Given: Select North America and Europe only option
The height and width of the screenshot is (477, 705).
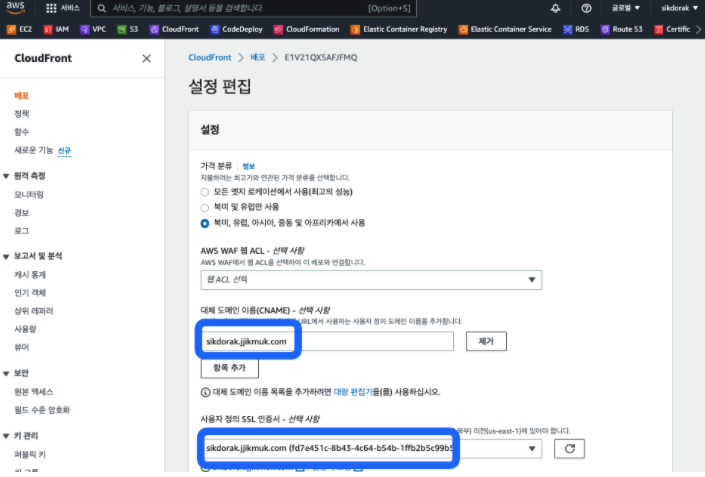Looking at the screenshot, I should pyautogui.click(x=205, y=208).
